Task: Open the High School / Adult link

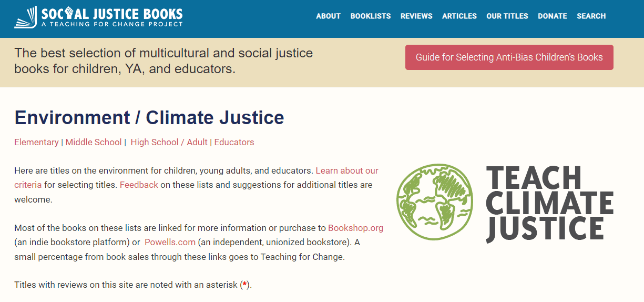Action: [169, 142]
